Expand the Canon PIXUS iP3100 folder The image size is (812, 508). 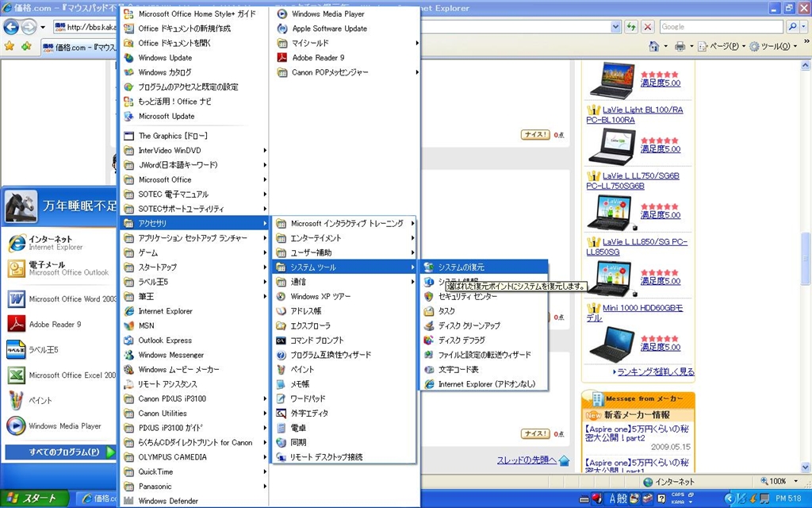pos(194,398)
